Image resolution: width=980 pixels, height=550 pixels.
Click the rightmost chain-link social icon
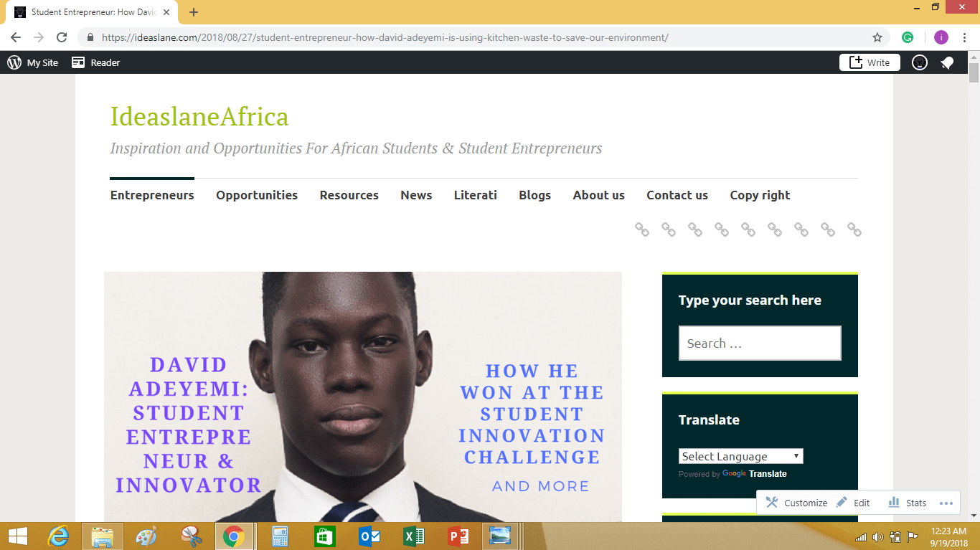(x=854, y=229)
